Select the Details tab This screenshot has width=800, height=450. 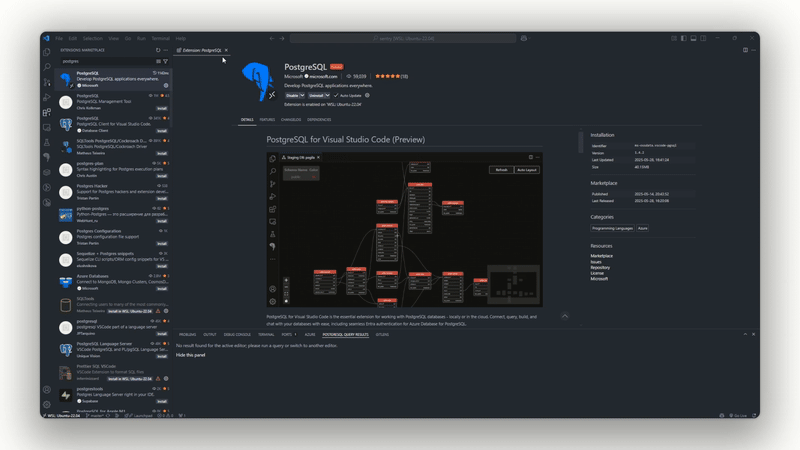[247, 120]
